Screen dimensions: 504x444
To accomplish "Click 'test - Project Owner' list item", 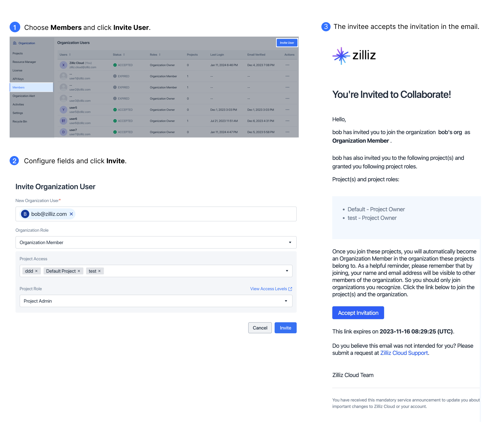I will click(372, 218).
